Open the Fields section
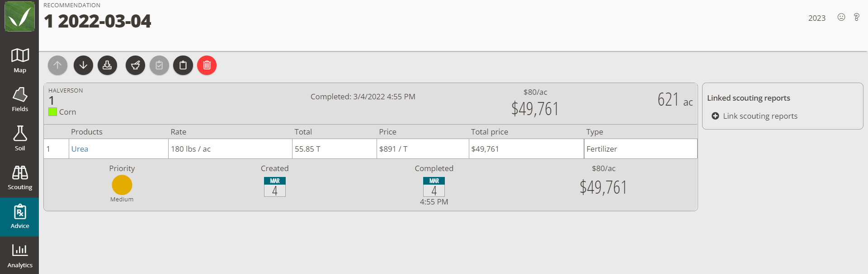The width and height of the screenshot is (868, 274). pyautogui.click(x=19, y=100)
